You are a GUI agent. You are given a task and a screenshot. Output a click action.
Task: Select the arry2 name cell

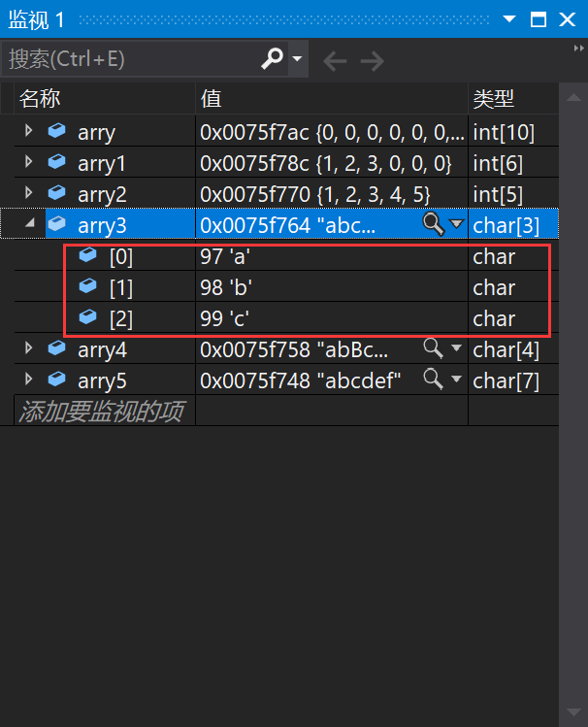coord(102,195)
